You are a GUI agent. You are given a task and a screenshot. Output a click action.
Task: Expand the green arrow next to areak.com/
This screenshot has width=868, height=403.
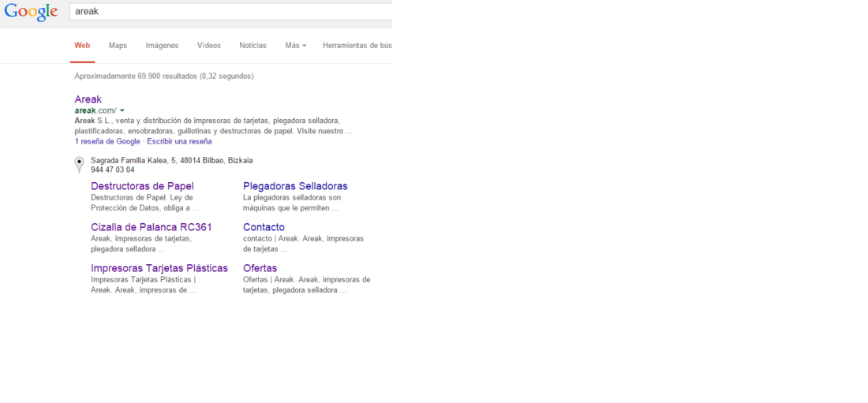tap(122, 110)
